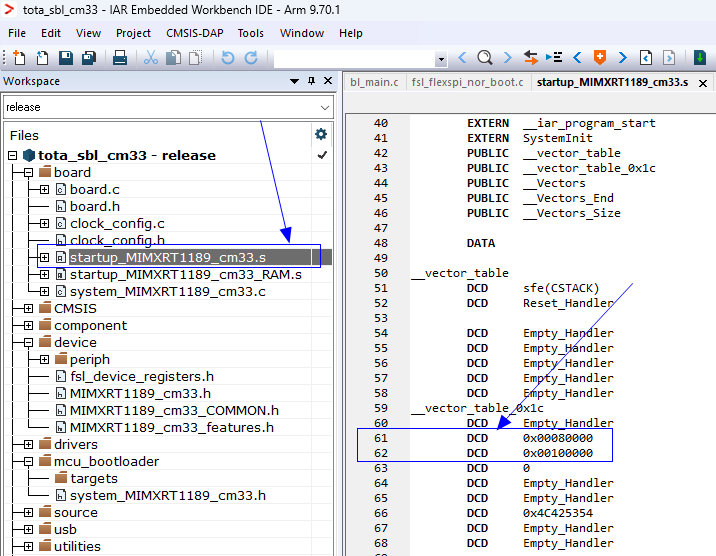Screen dimensions: 716x556
Task: Close the startup_MIMXRT1189_cm33.s editor tab
Action: click(703, 83)
